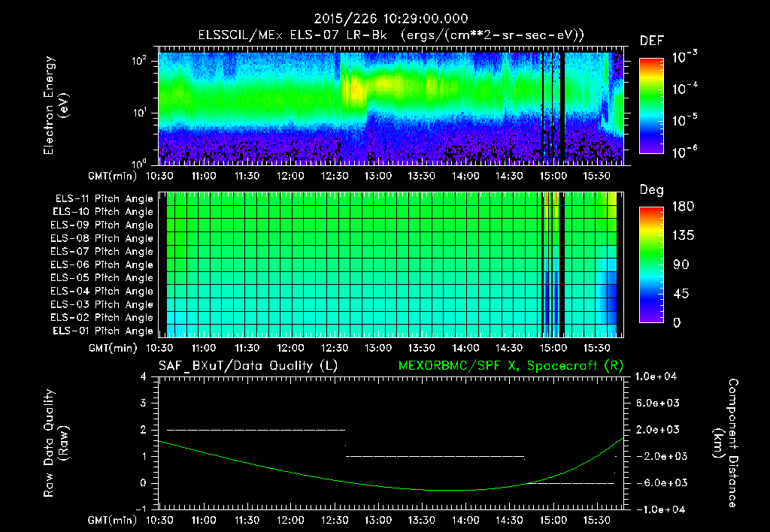
Task: Click the ELS-01 Pitch Angle row label
Action: 103,331
